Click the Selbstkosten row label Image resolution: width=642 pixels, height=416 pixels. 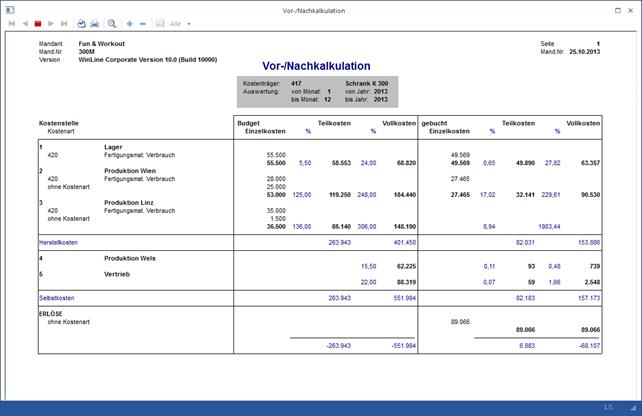[x=57, y=297]
